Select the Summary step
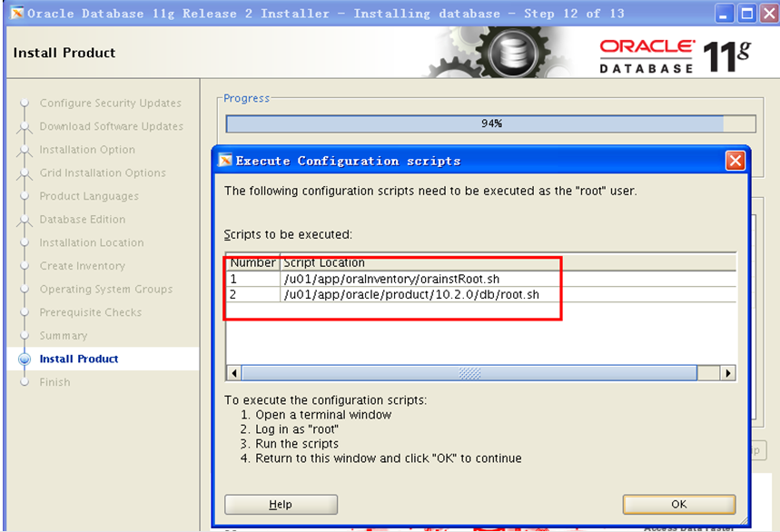The height and width of the screenshot is (532, 780). point(64,336)
